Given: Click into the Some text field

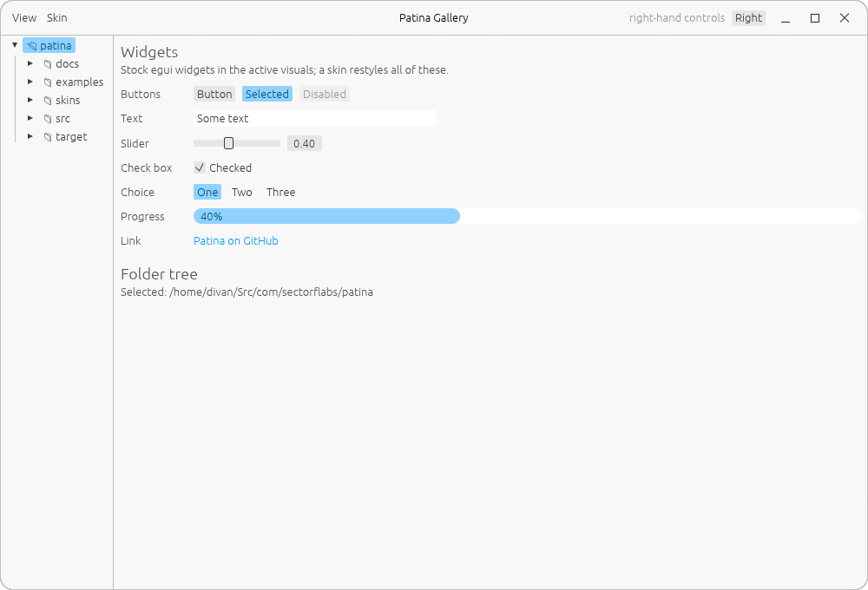Looking at the screenshot, I should (315, 119).
